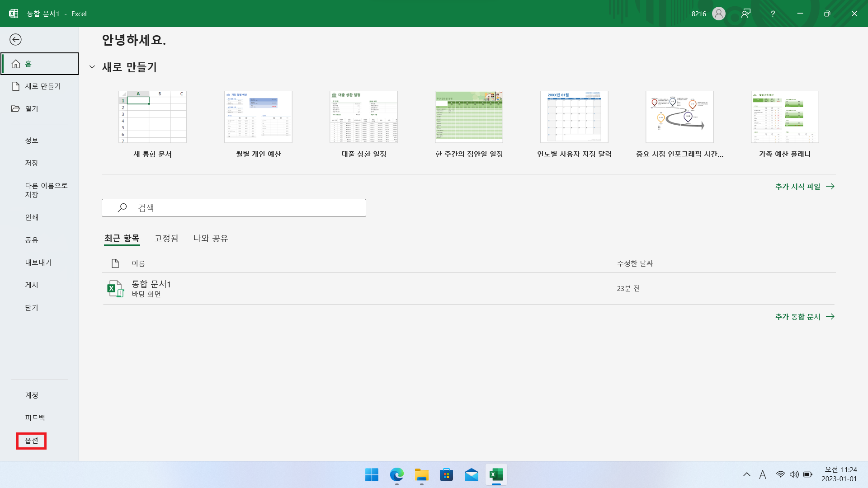
Task: Click the back arrow to return to workbook
Action: [x=15, y=40]
